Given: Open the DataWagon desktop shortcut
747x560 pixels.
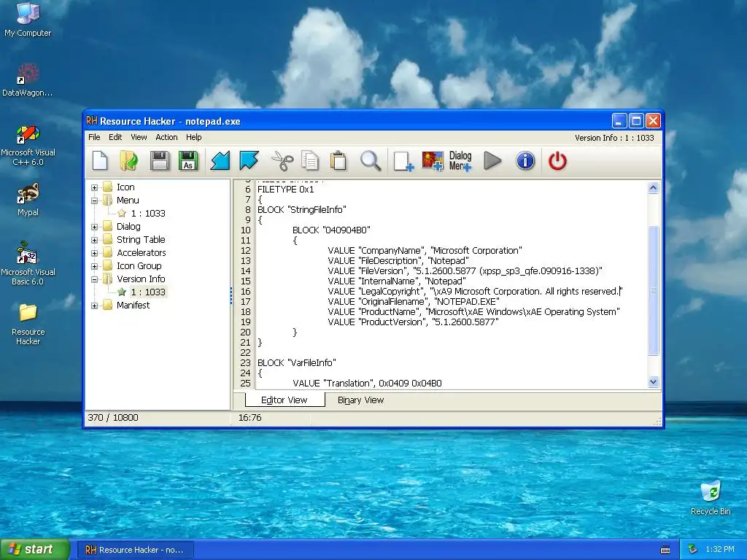Looking at the screenshot, I should point(28,79).
